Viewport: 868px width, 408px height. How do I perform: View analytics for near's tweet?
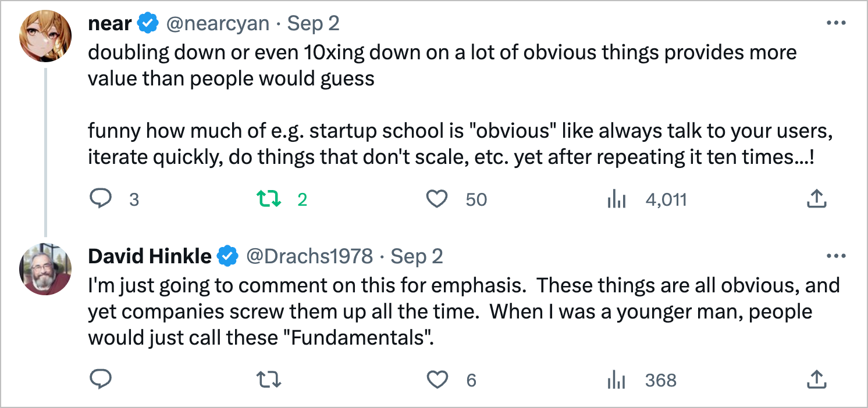[x=616, y=199]
